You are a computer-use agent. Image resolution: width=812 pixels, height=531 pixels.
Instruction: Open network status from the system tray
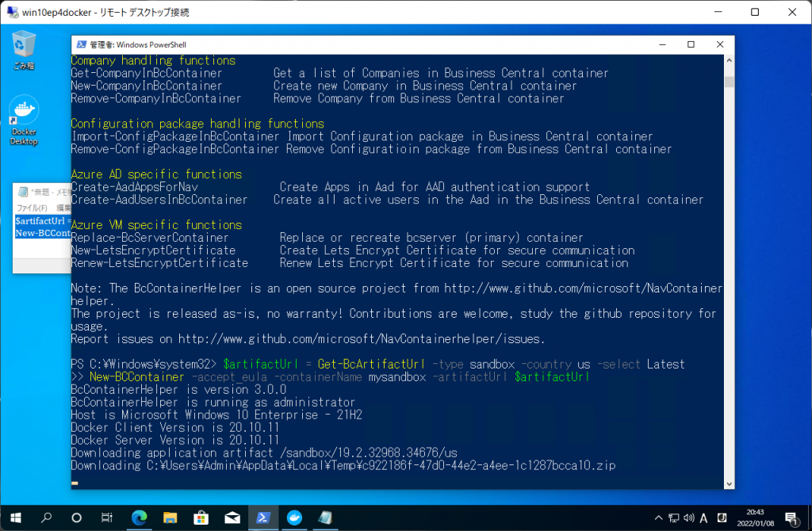(674, 518)
